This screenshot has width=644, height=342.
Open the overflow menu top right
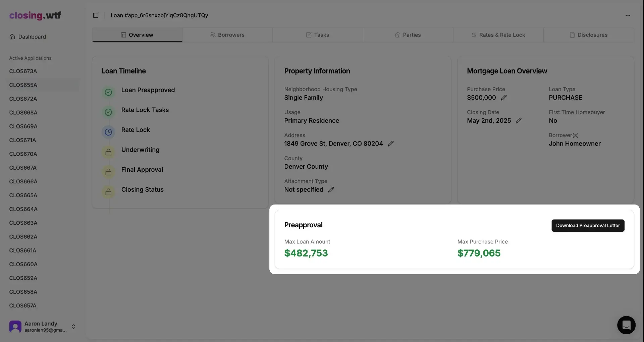tap(628, 15)
